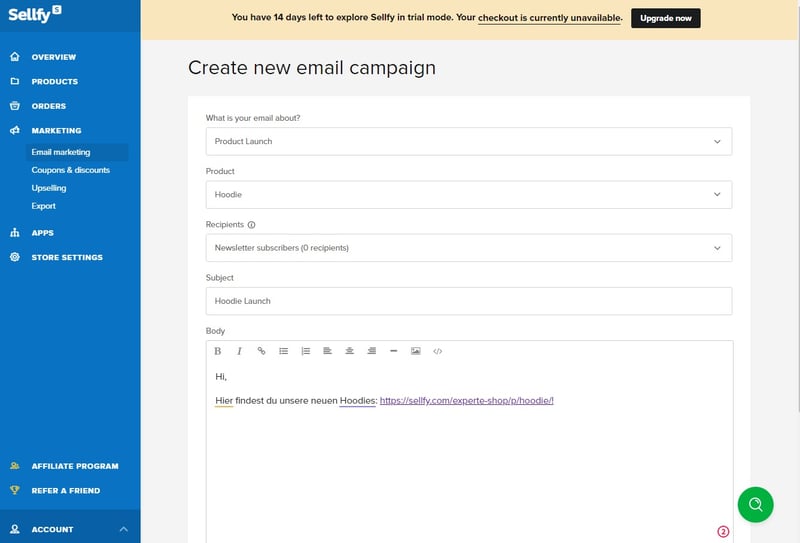The image size is (800, 543).
Task: Click the Upgrade now button
Action: [x=666, y=18]
